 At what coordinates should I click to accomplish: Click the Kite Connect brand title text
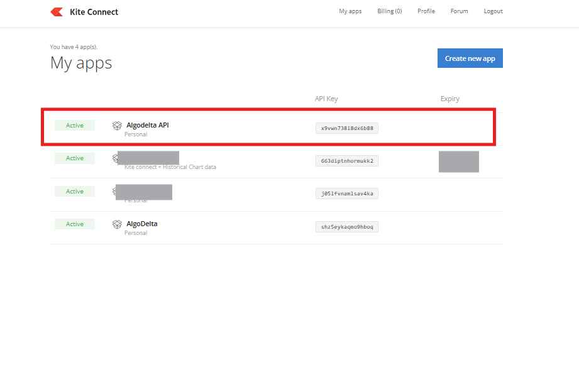[x=94, y=12]
